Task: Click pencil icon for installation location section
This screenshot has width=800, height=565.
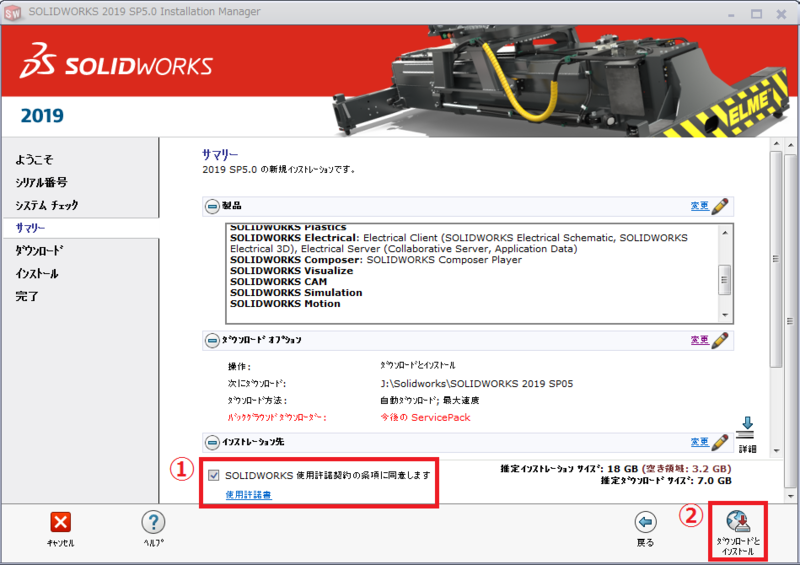Action: pyautogui.click(x=720, y=441)
